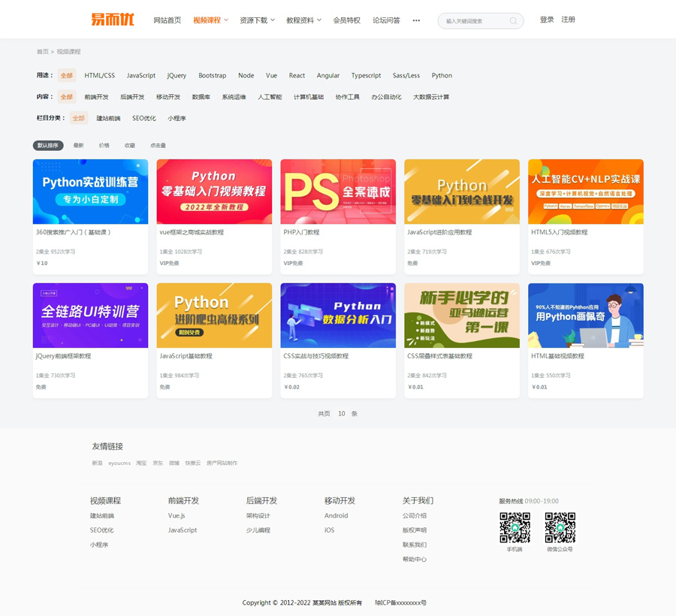Open 会员特权 in the top menu
Screen dimensions: 676x616
[346, 20]
